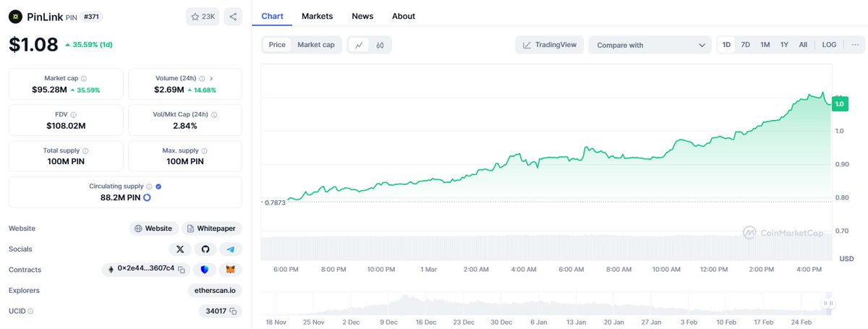Copy contract address 0x2e44...3607c4
This screenshot has width=868, height=329.
point(182,270)
